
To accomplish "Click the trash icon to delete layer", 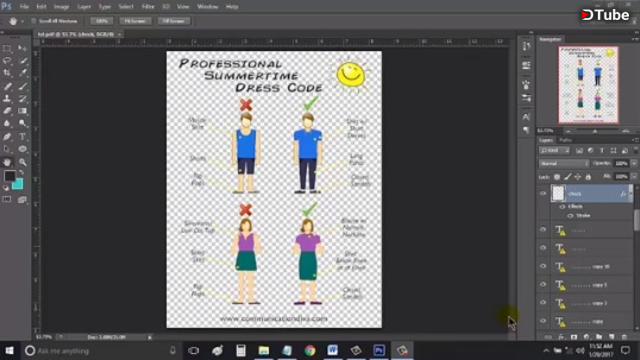I will pos(624,337).
